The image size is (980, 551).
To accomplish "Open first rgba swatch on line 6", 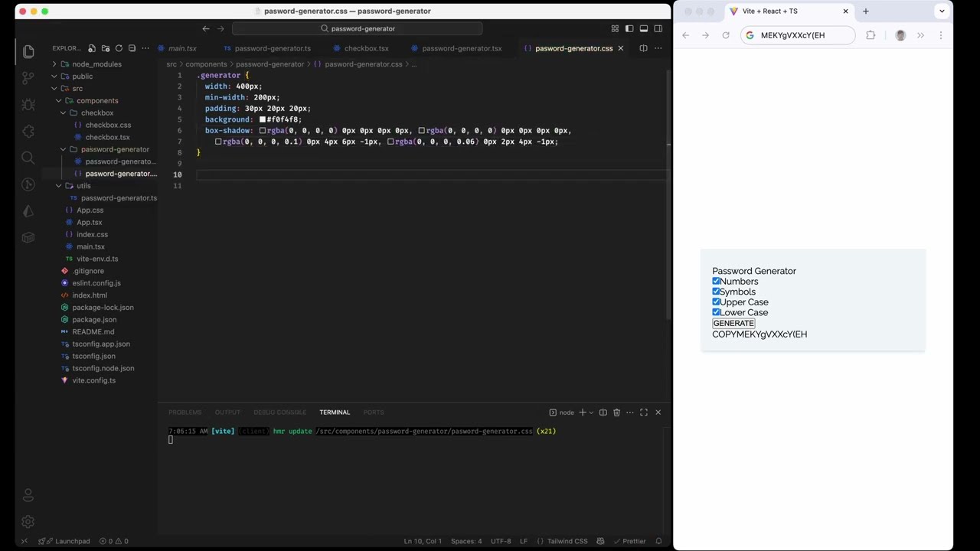I will pyautogui.click(x=263, y=131).
